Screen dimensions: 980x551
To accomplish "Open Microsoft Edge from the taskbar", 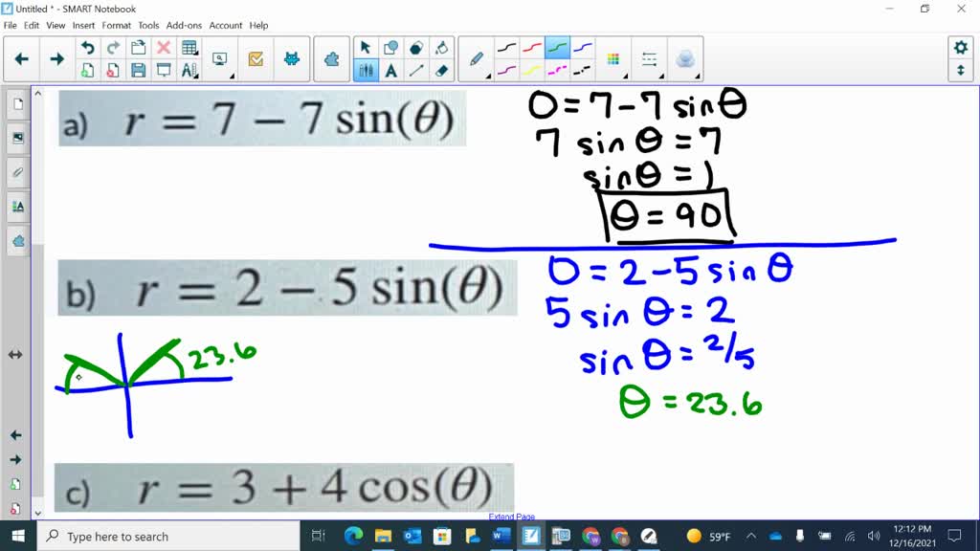I will click(x=353, y=536).
